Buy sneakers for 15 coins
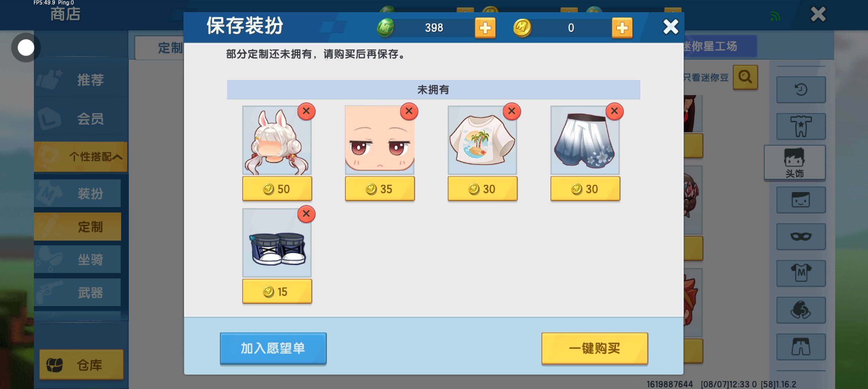868x389 pixels. point(277,291)
